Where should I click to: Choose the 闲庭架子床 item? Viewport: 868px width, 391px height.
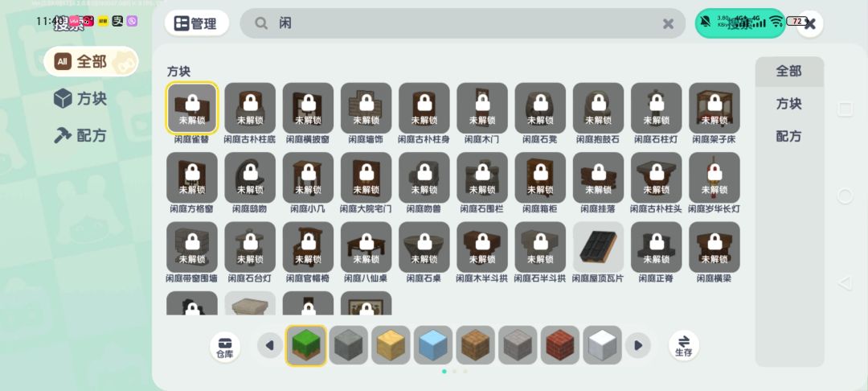coord(714,109)
